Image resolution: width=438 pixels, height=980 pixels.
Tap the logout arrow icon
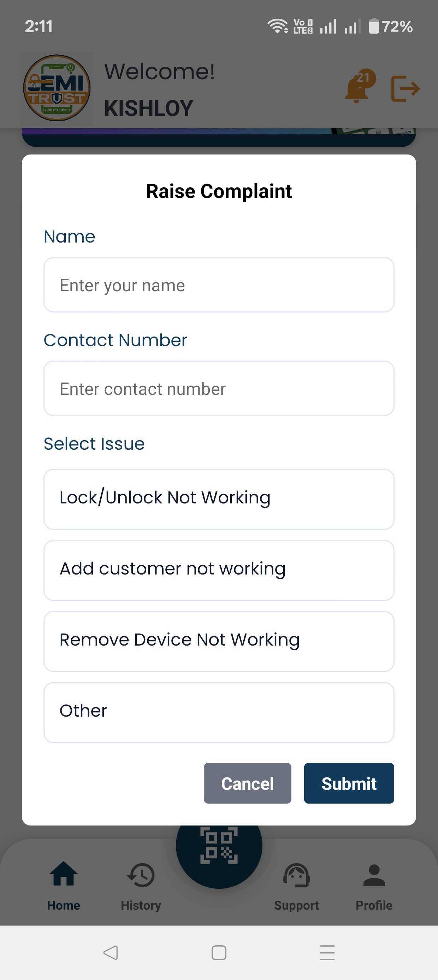[x=405, y=88]
